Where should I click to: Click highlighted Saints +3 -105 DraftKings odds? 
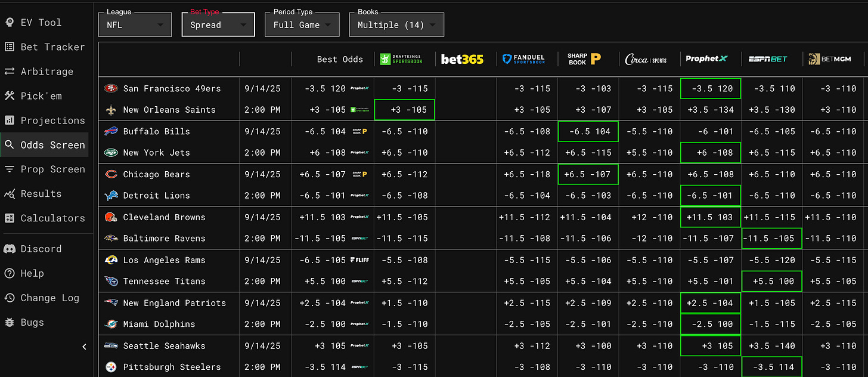(405, 110)
